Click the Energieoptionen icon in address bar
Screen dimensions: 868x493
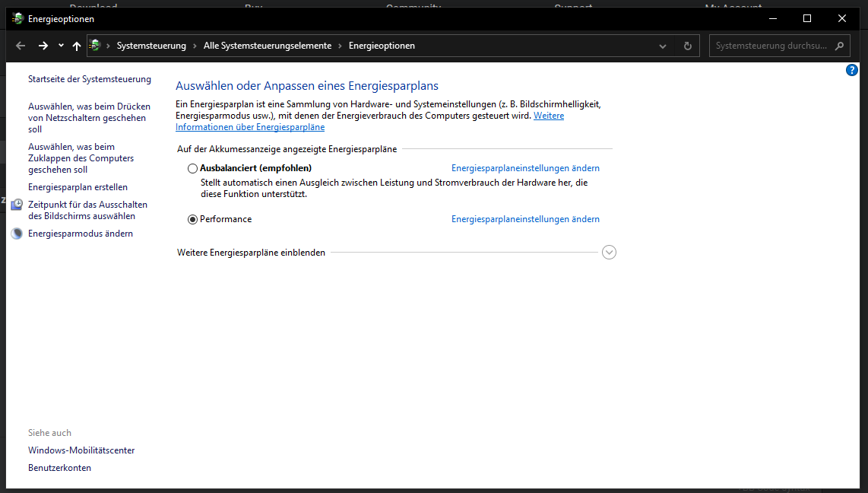tap(95, 46)
